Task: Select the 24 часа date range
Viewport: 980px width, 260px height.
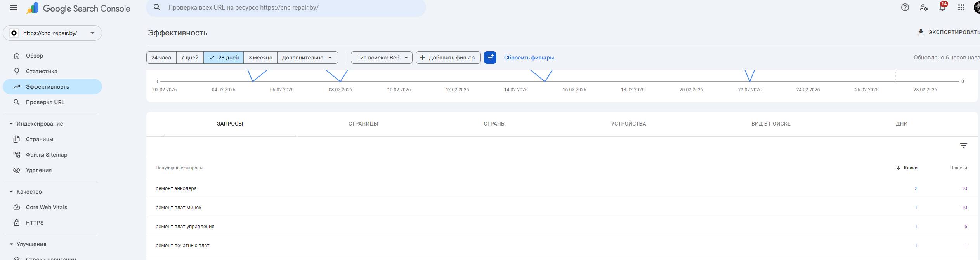Action: pos(161,58)
